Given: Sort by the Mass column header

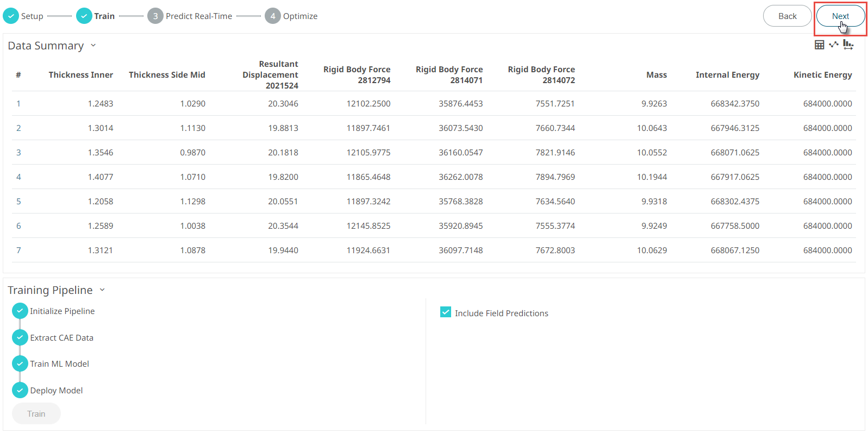Looking at the screenshot, I should click(x=656, y=75).
